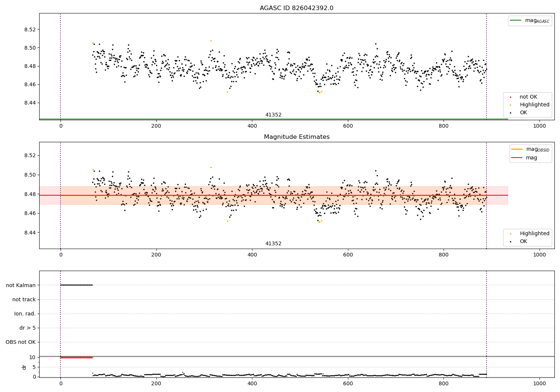560x392 pixels.
Task: Click the OK legend marker in Magnitude Estimates plot
Action: 510,242
